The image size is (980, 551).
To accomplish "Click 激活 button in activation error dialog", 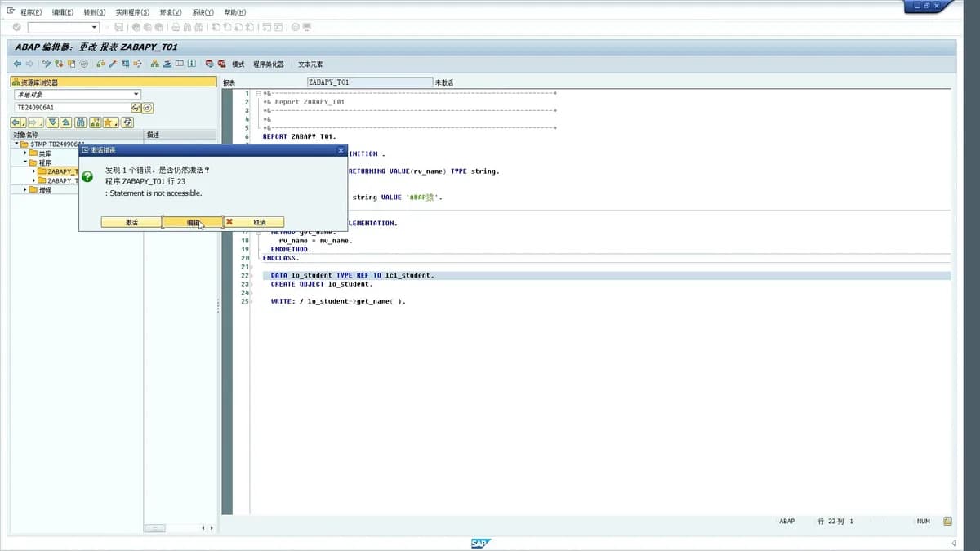I will click(131, 222).
